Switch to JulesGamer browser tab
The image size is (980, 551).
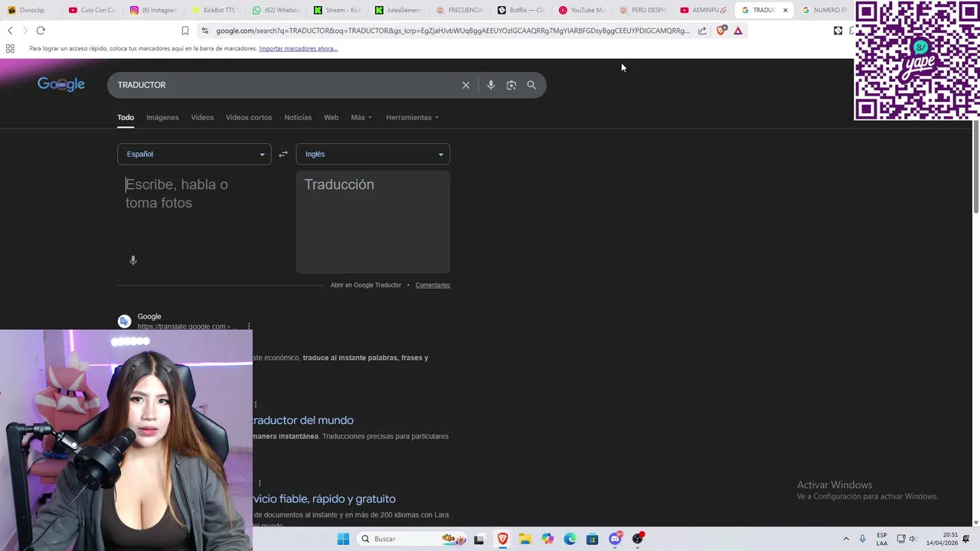click(398, 10)
